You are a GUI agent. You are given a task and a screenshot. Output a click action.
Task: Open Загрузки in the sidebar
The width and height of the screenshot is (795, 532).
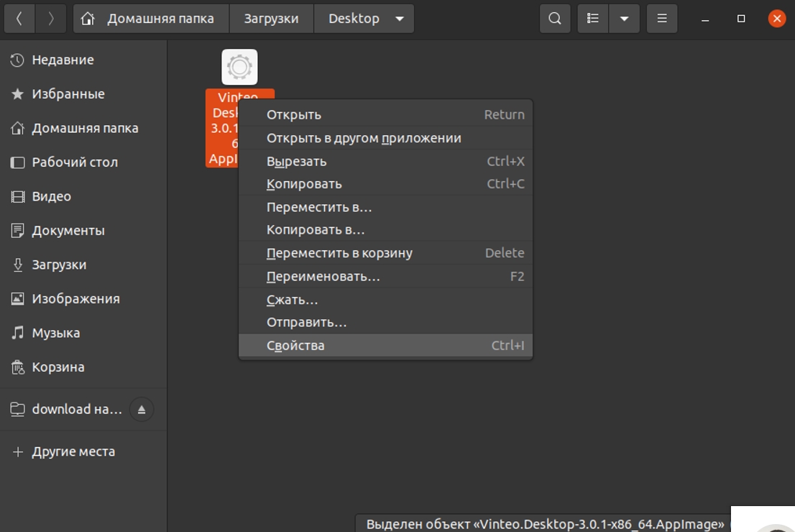83,265
